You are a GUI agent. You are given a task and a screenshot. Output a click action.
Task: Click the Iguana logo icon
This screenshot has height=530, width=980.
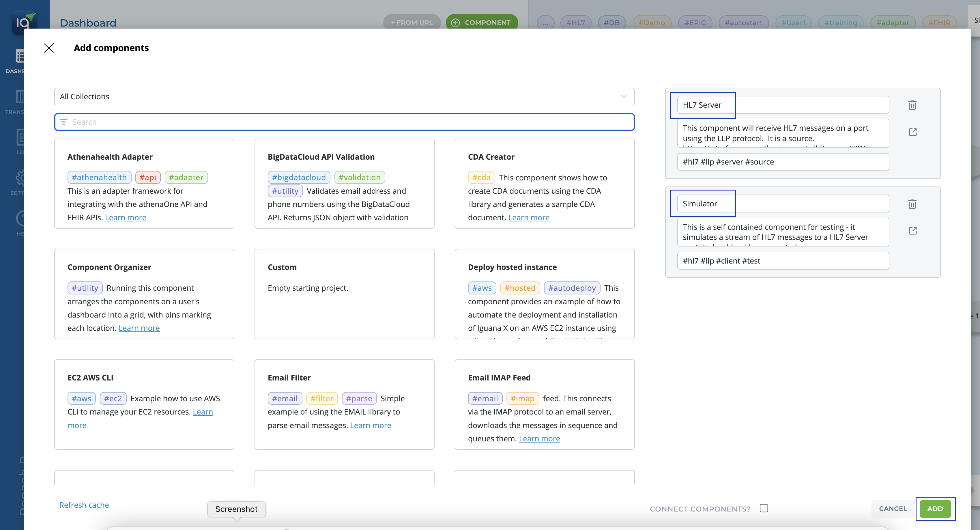[25, 23]
